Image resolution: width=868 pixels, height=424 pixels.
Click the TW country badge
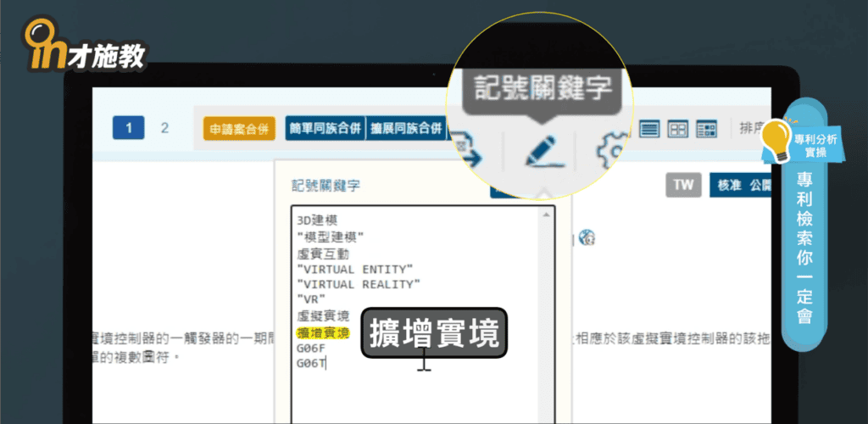click(682, 185)
